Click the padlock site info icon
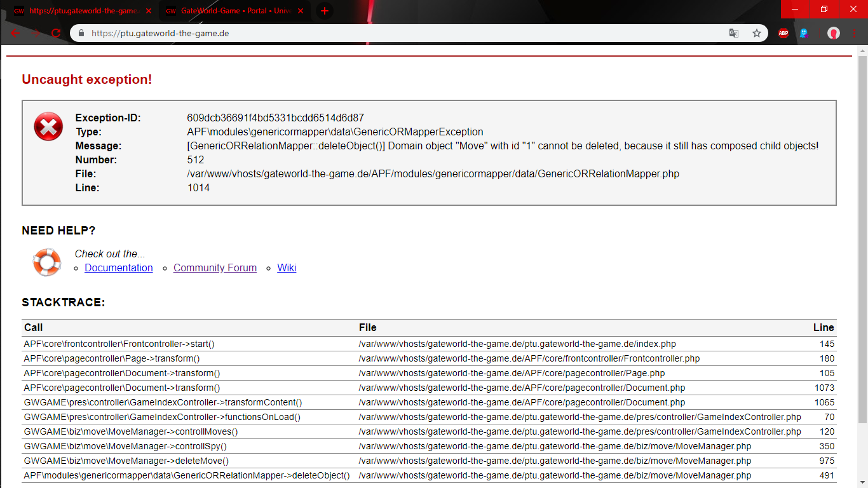This screenshot has height=488, width=868. [x=81, y=34]
